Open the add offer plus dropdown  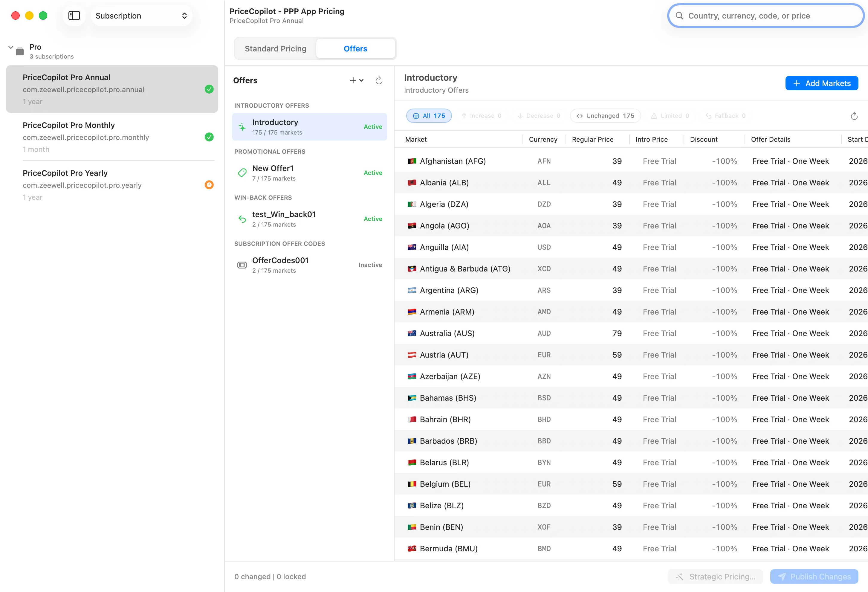coord(357,80)
